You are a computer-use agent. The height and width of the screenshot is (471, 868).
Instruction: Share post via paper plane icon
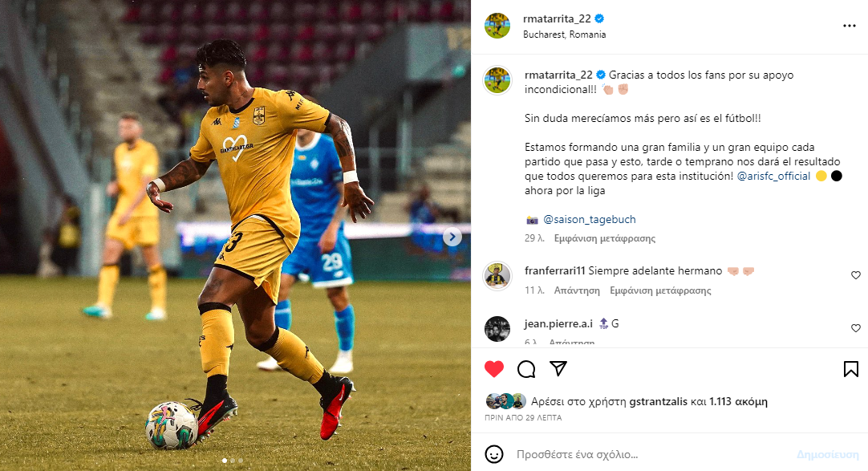(558, 368)
